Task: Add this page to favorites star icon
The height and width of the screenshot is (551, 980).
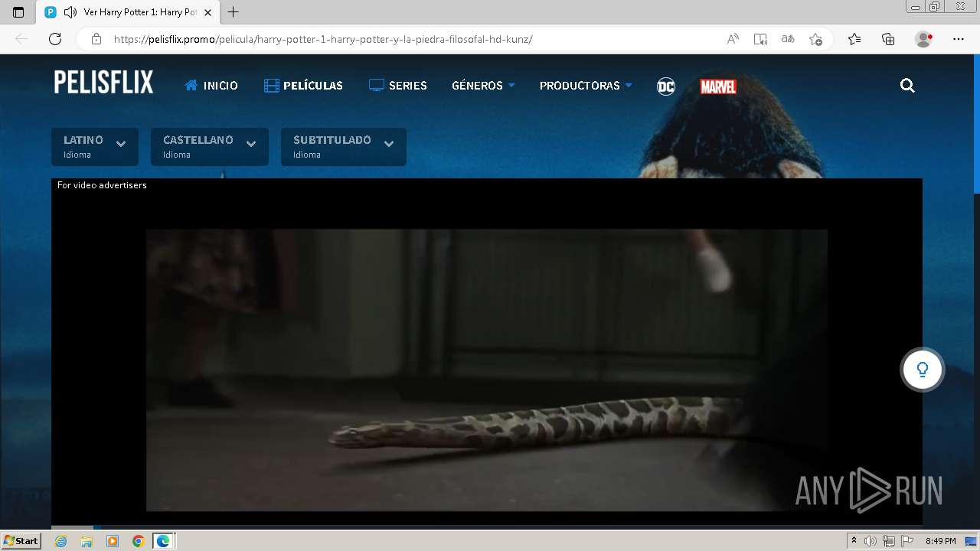Action: (x=815, y=39)
